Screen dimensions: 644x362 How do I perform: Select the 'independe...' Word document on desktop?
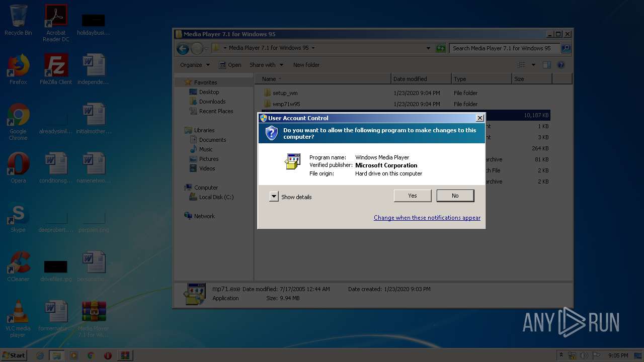pos(93,69)
